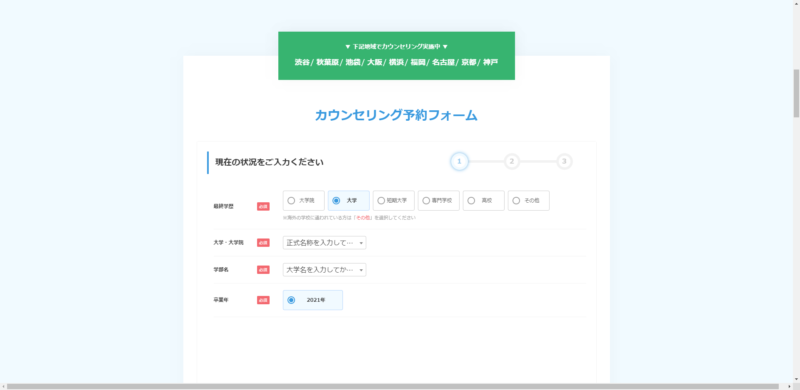This screenshot has width=800, height=390.
Task: Click the scroll-left arrow of the horizontal scrollbar
Action: coord(3,386)
